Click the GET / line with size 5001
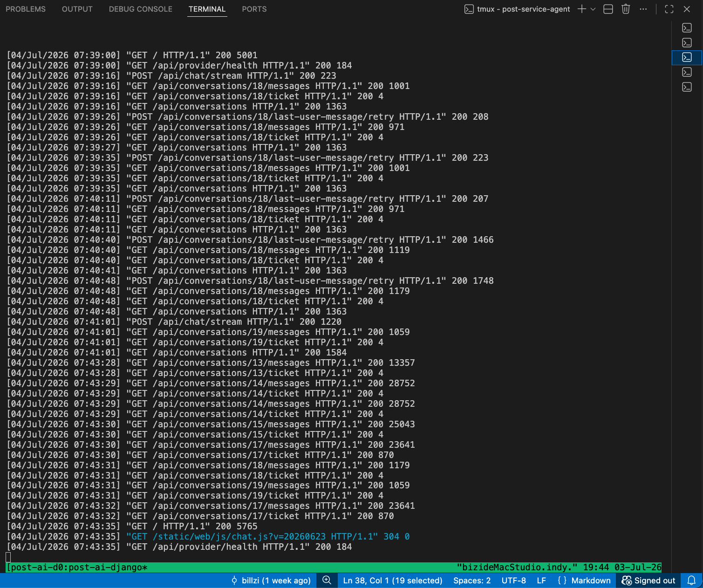This screenshot has width=703, height=588. pyautogui.click(x=132, y=55)
